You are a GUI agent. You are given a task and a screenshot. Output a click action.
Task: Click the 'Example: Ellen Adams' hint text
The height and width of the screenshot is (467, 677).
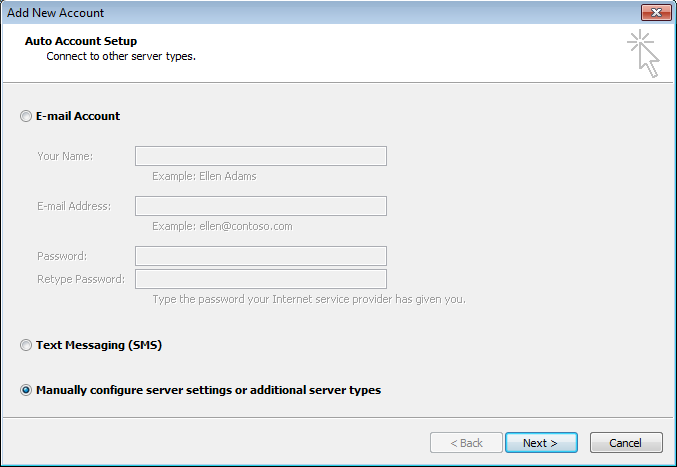204,176
